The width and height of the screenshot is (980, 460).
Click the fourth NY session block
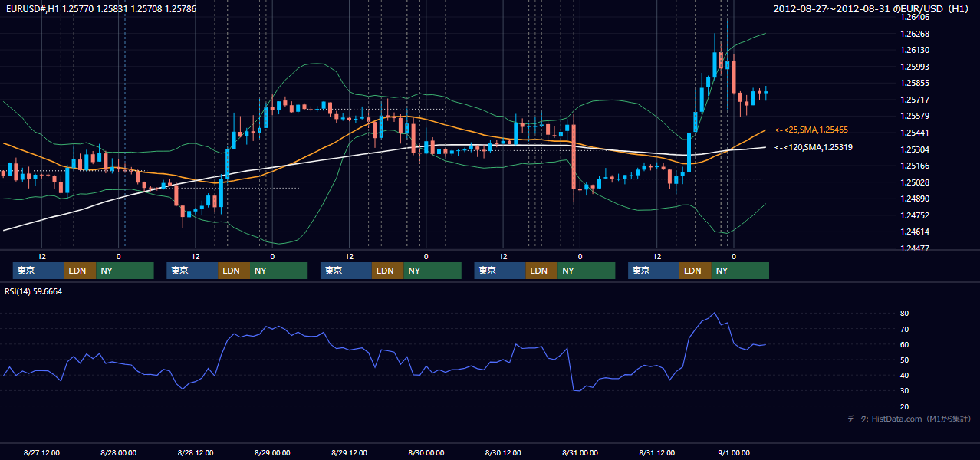pos(587,271)
